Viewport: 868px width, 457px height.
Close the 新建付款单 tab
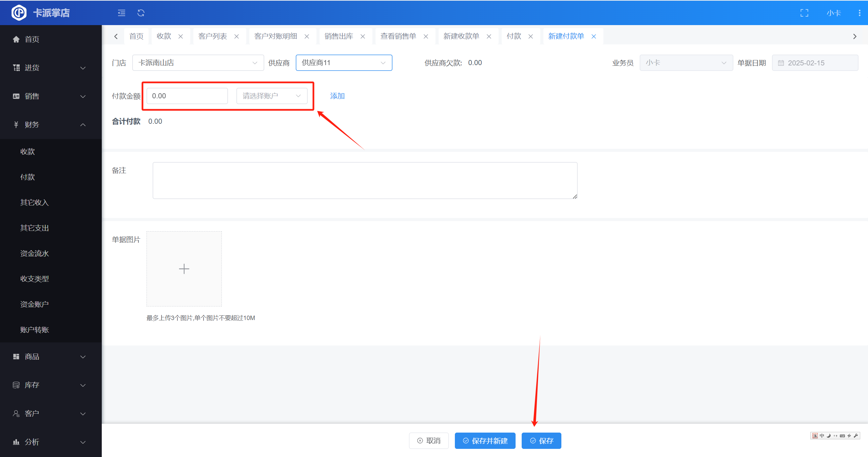594,37
